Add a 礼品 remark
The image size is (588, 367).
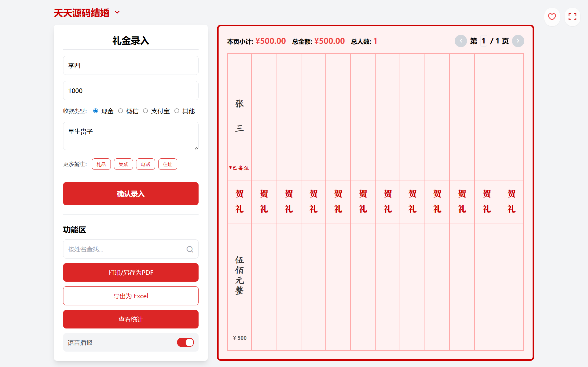click(x=101, y=164)
